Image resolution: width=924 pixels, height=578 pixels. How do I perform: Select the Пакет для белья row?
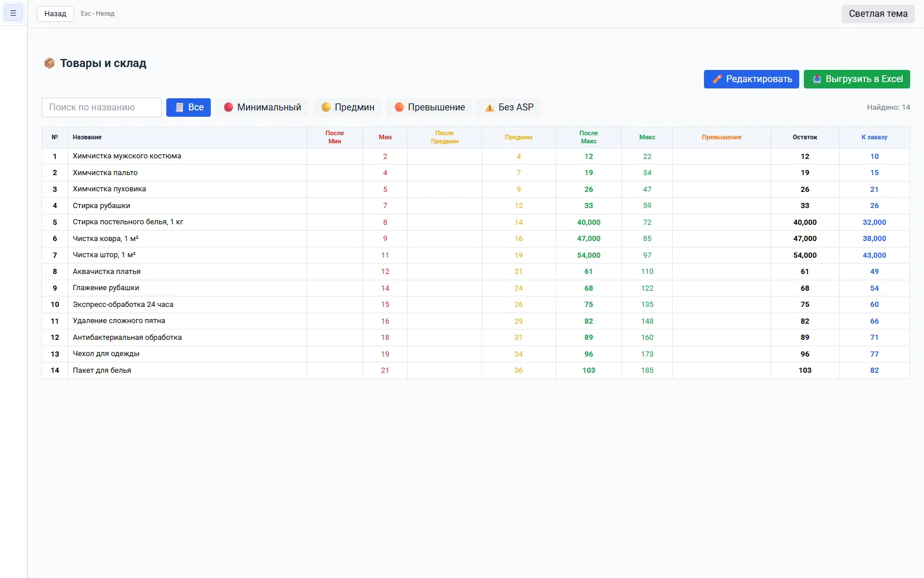pos(476,370)
